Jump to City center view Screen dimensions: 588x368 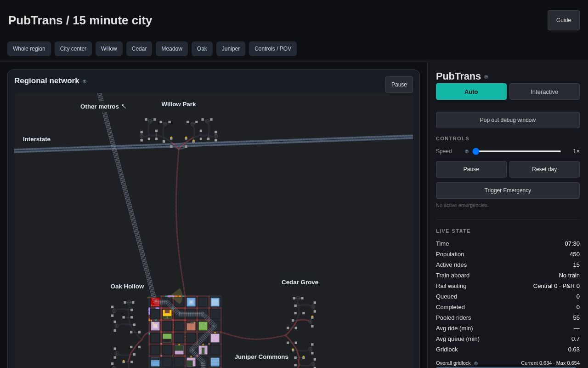tap(73, 49)
